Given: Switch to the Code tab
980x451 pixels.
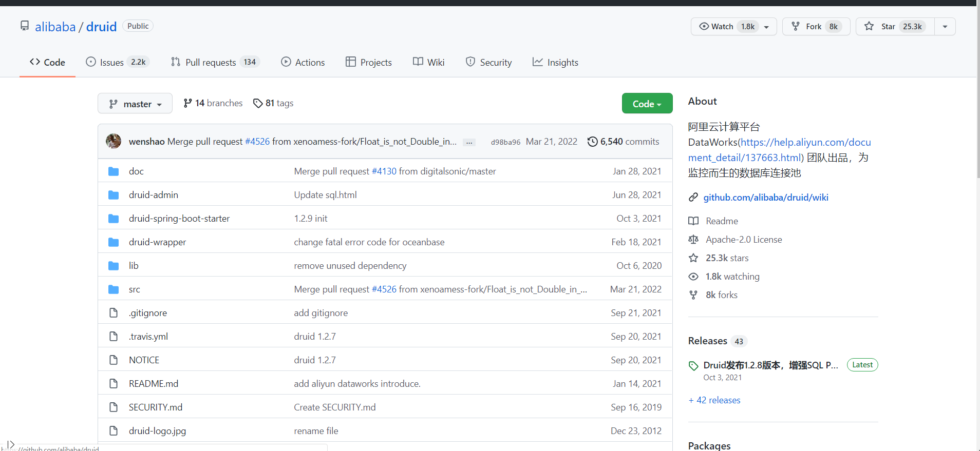Looking at the screenshot, I should [47, 62].
